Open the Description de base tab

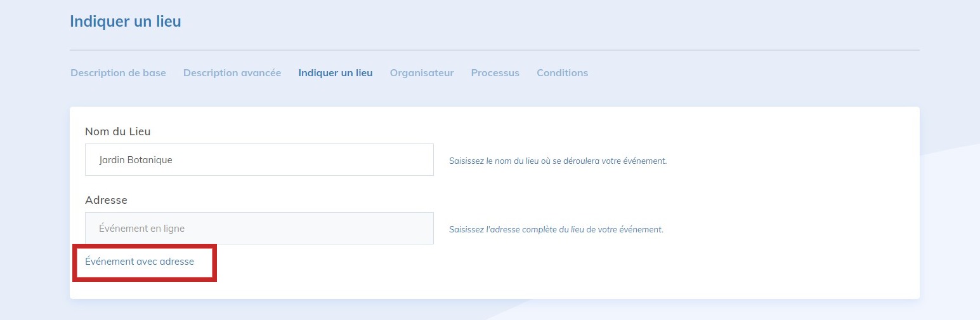118,73
